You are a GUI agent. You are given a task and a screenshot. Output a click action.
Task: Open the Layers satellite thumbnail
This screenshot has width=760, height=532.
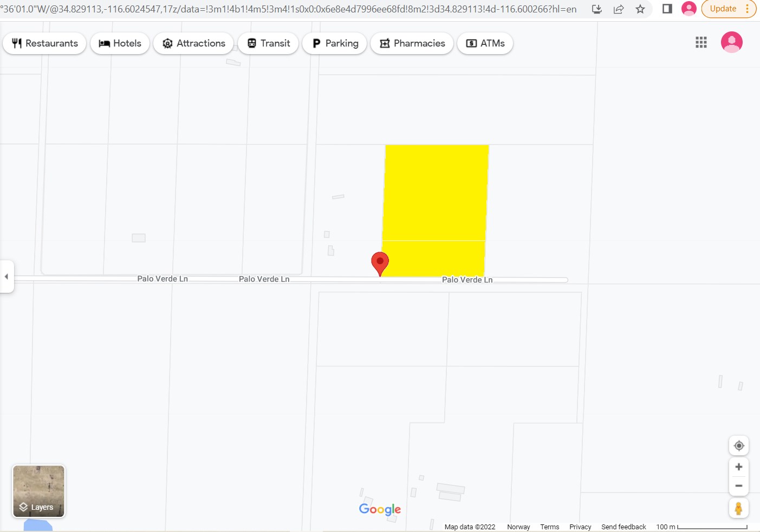[x=38, y=491]
